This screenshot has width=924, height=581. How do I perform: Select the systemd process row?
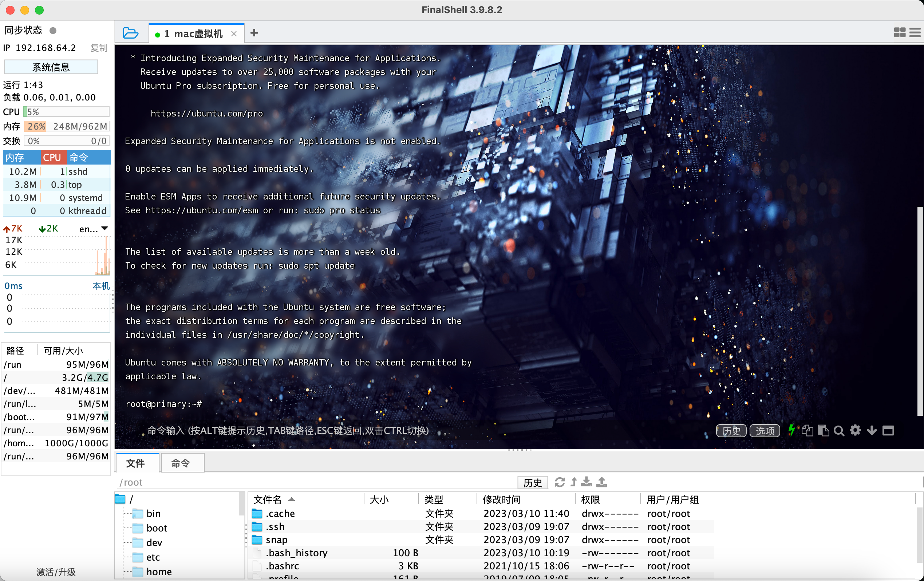[57, 198]
